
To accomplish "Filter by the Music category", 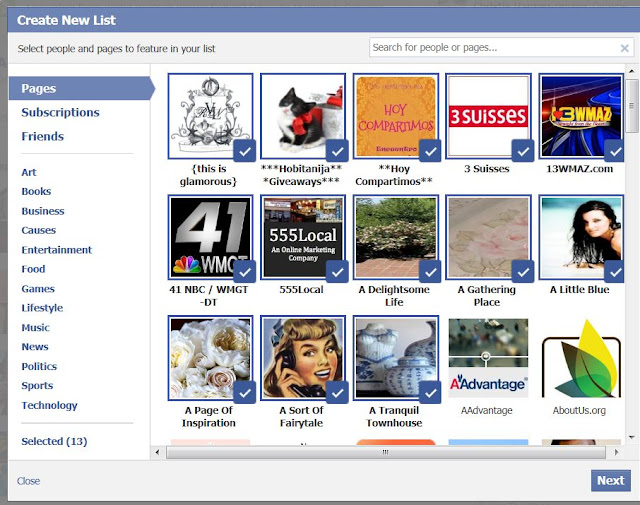I will coord(36,327).
